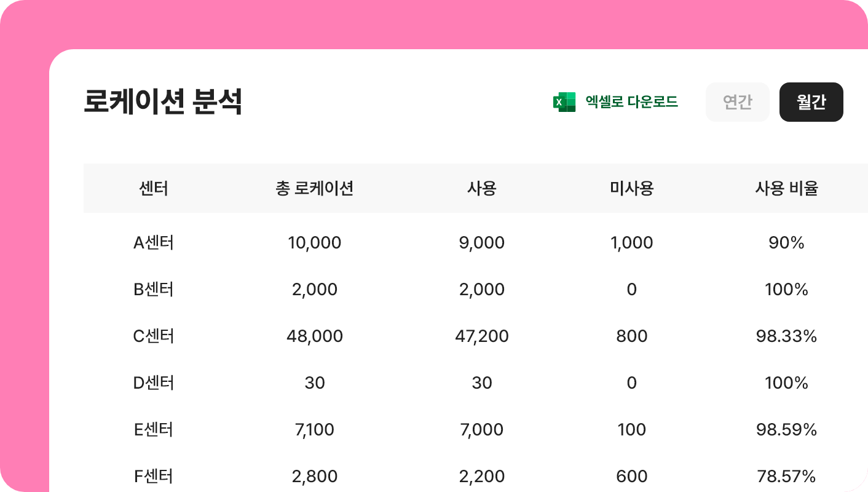The height and width of the screenshot is (492, 868).
Task: Select the B센터 row label
Action: (154, 290)
